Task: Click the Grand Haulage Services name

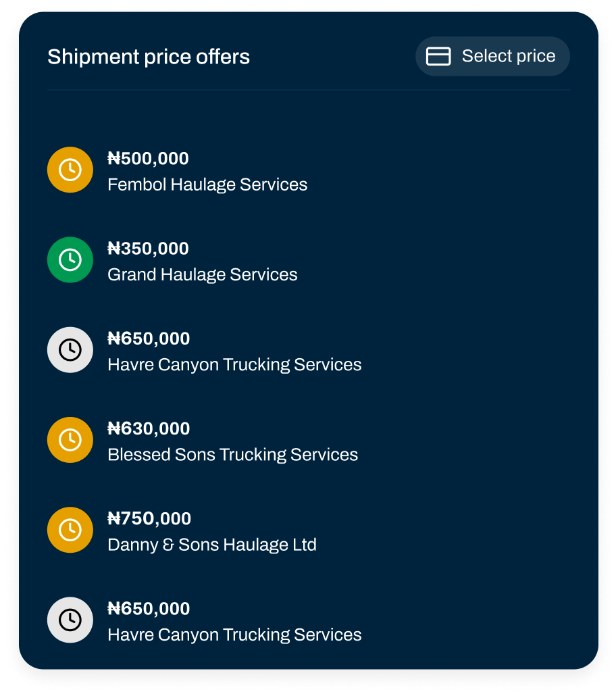Action: 203,274
